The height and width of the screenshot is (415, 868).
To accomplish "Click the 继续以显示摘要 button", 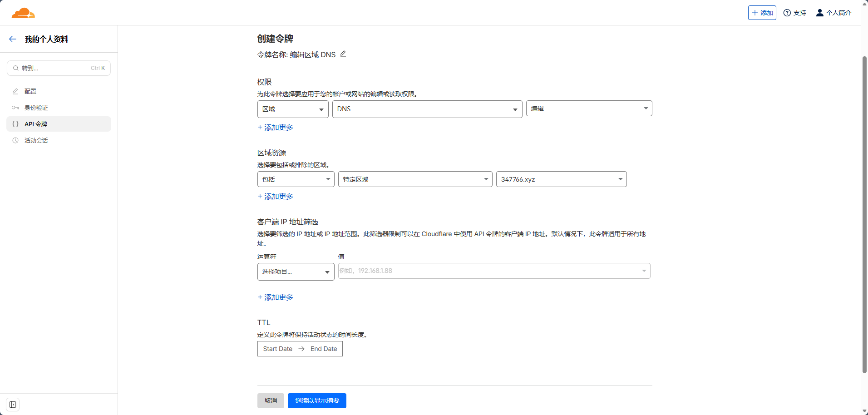I will [x=317, y=400].
